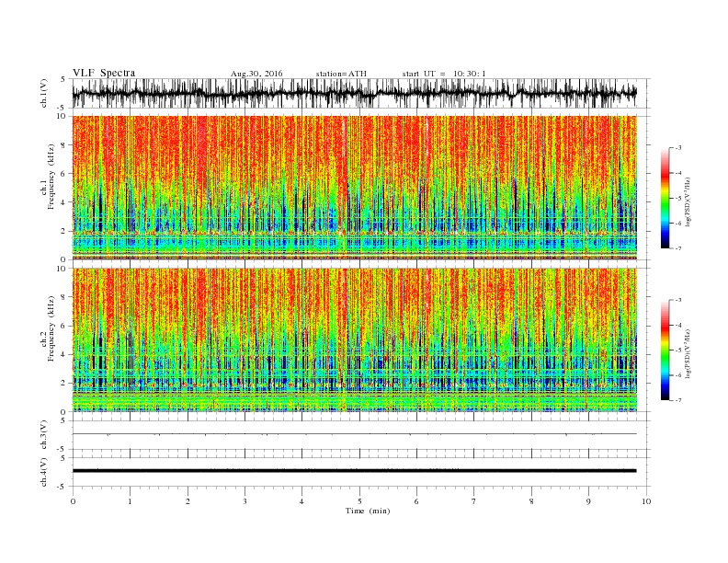
Task: Click the "5" tick on the bottom time axis
Action: point(359,501)
